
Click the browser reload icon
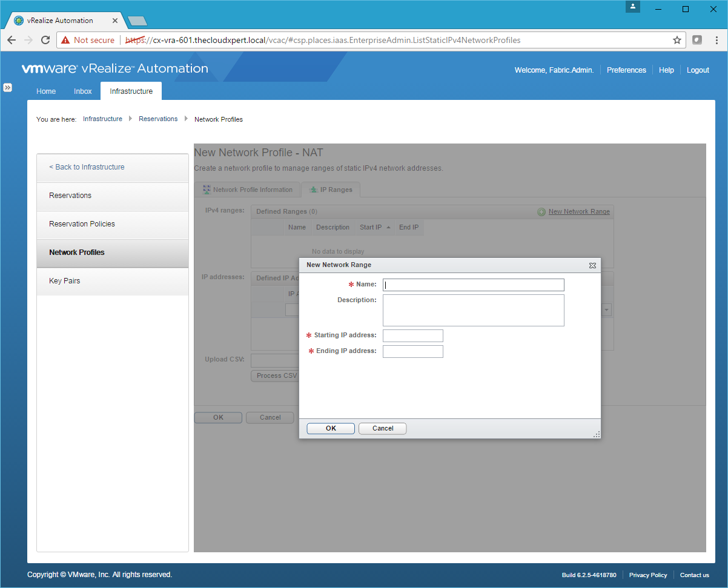point(45,40)
